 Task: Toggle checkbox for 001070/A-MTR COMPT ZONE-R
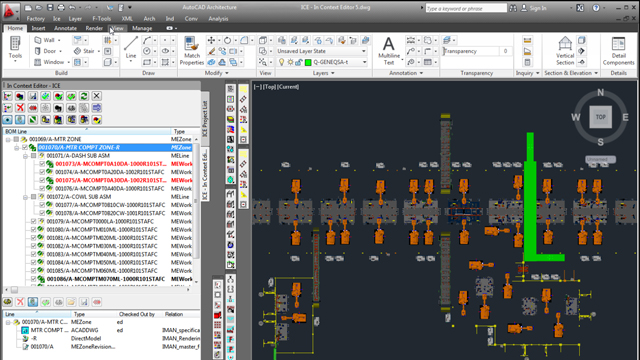25,147
